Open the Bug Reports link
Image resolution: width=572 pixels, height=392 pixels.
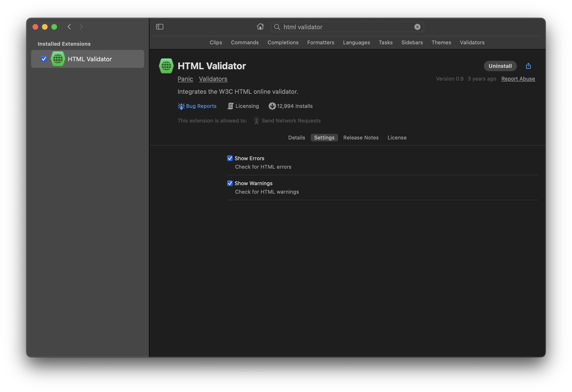201,106
